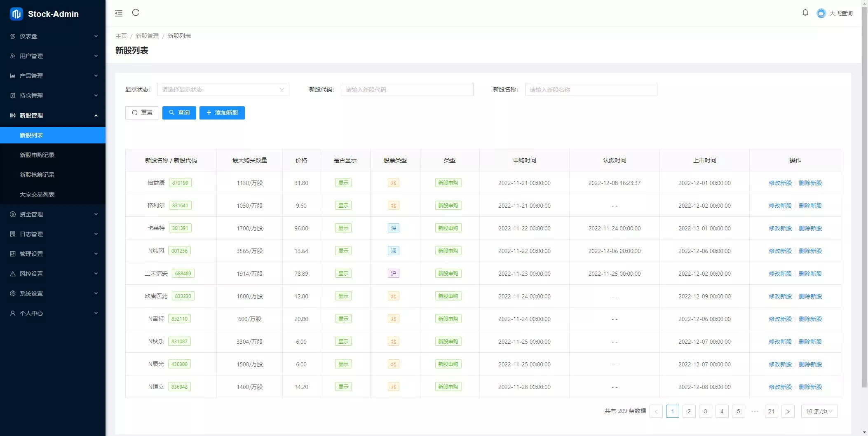Open 系统设置 via the gear icon

click(12, 293)
